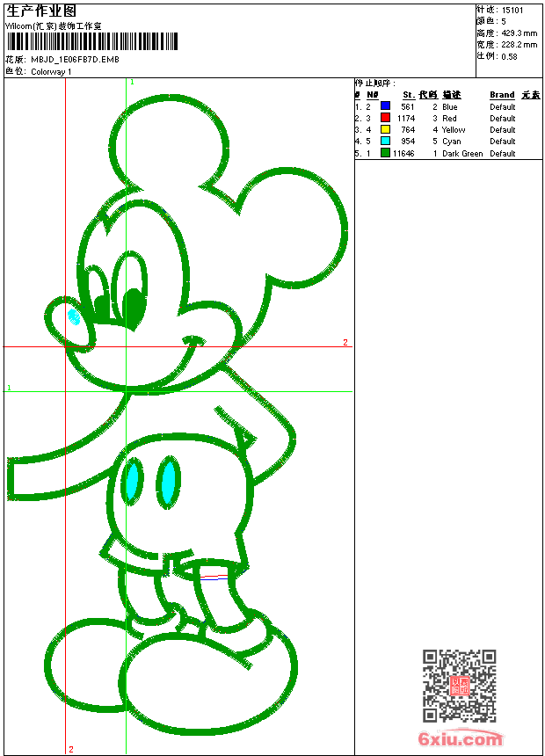The width and height of the screenshot is (545, 756).
Task: Click the Red color swatch in stop sequence
Action: [385, 118]
